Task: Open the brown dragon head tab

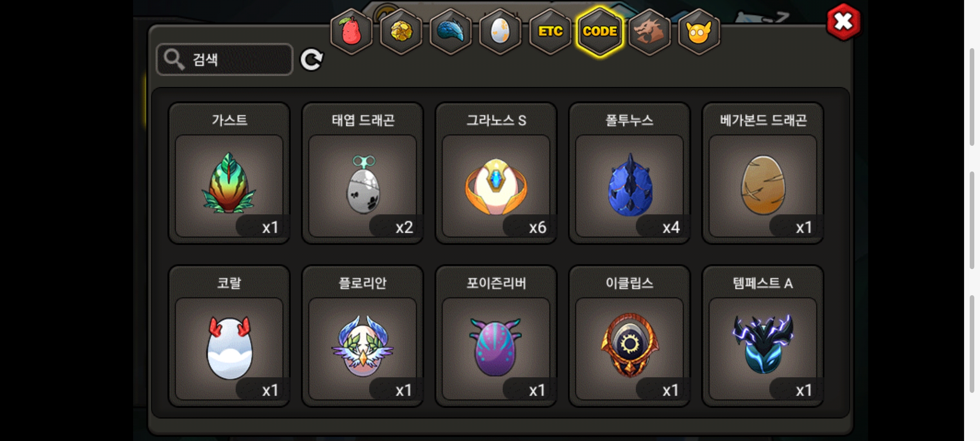Action: 649,32
